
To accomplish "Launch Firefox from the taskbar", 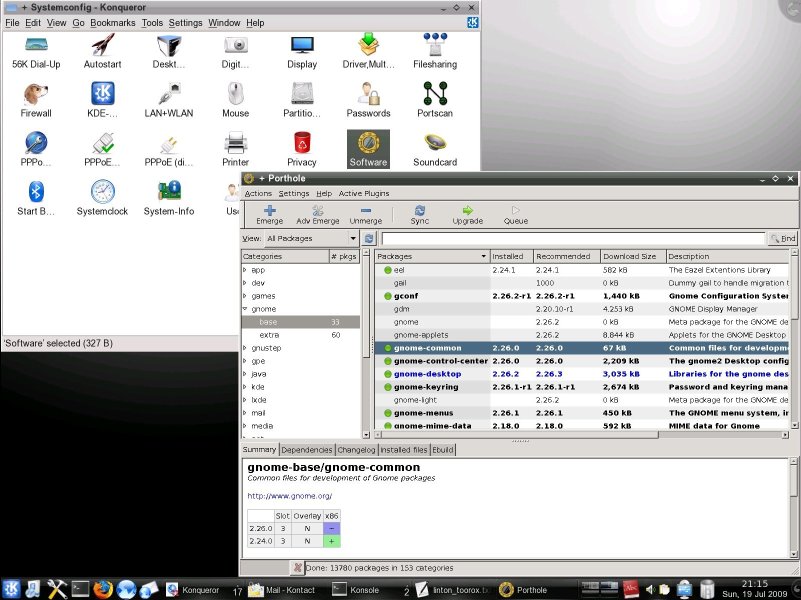I will pos(103,589).
